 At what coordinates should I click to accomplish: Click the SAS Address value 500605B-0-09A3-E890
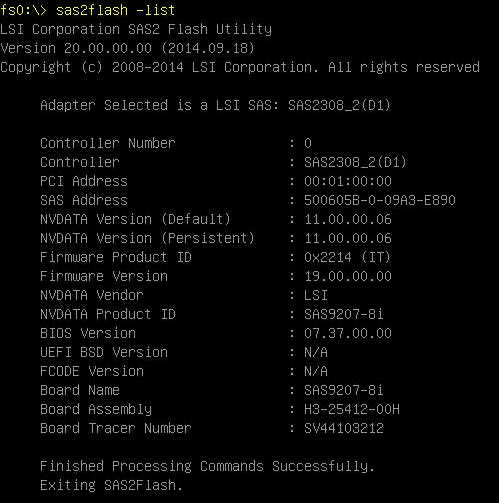(380, 200)
